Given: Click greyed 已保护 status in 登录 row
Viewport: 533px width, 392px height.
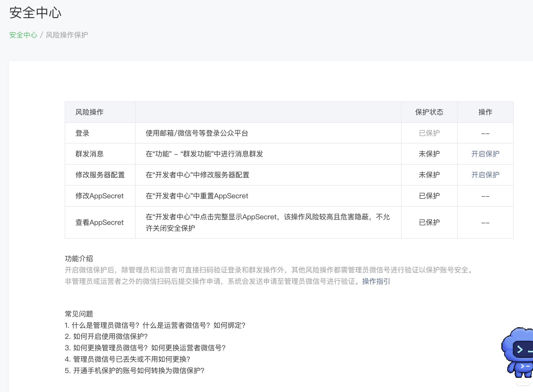Looking at the screenshot, I should [429, 133].
